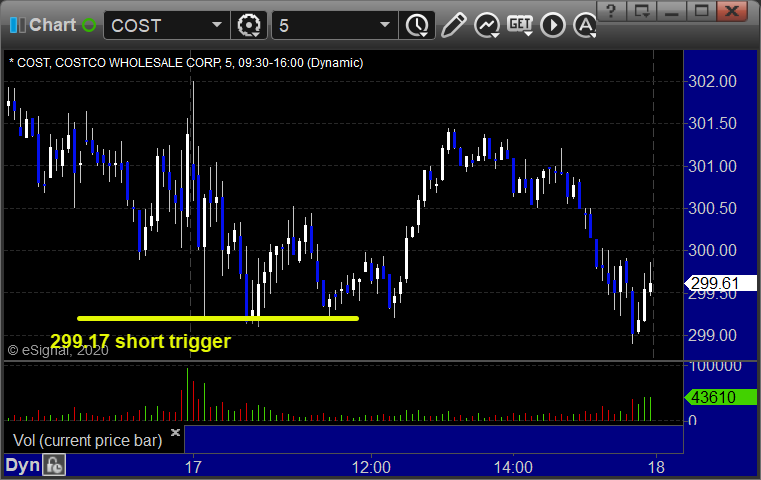761x480 pixels.
Task: Toggle the lock icon beside Dyn
Action: pos(54,465)
